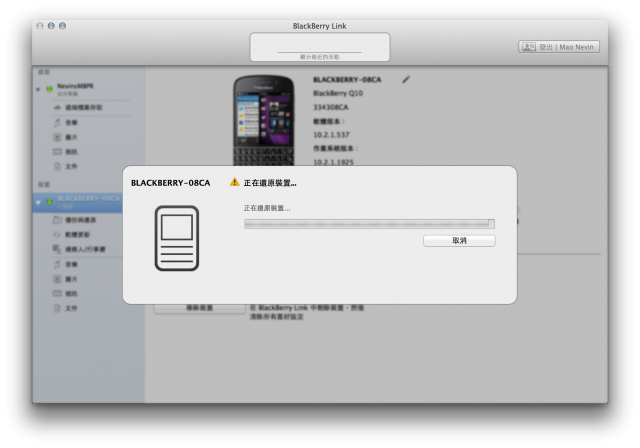Click the device PIN 334308CA
Image resolution: width=640 pixels, height=448 pixels.
(331, 107)
